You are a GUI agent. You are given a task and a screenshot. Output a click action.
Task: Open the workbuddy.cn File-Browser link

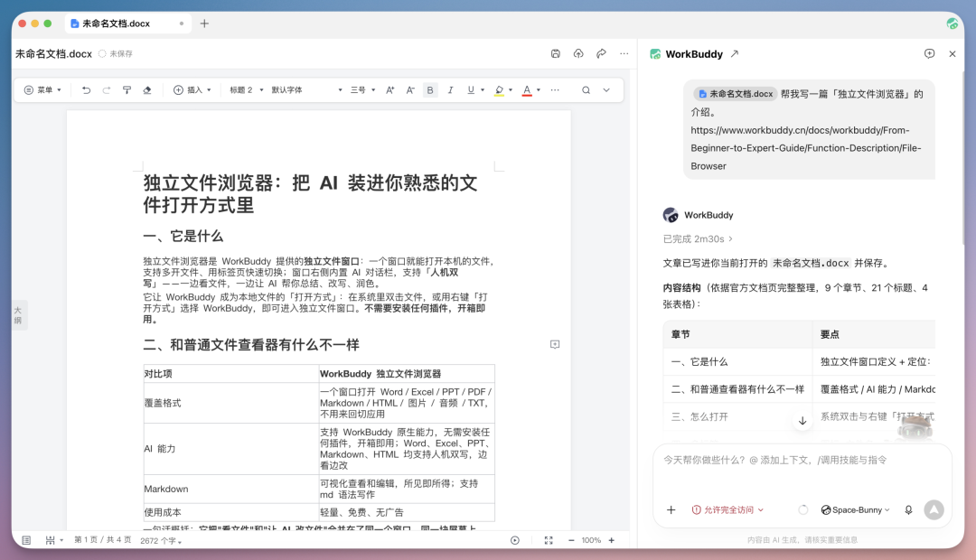tap(805, 148)
